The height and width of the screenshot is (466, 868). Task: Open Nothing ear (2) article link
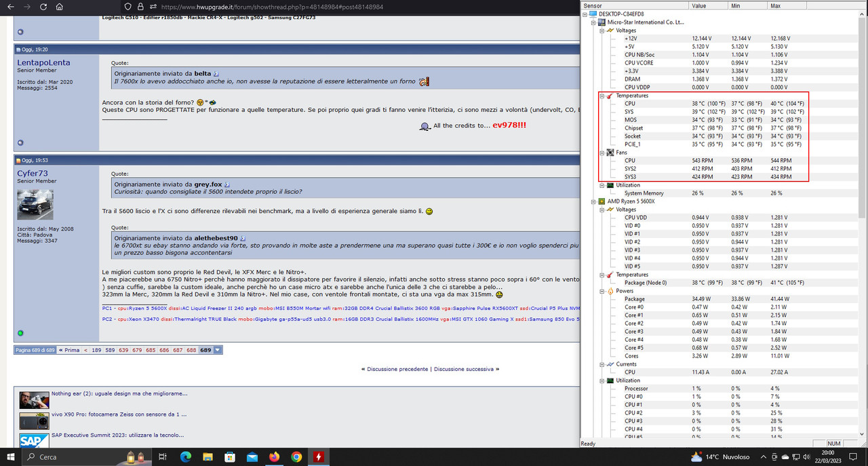119,393
